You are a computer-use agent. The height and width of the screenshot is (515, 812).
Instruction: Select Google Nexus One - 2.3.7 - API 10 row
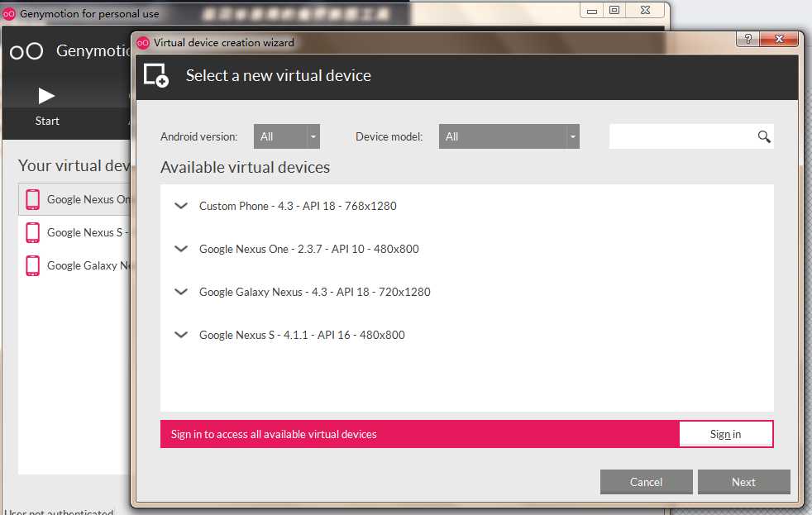466,249
